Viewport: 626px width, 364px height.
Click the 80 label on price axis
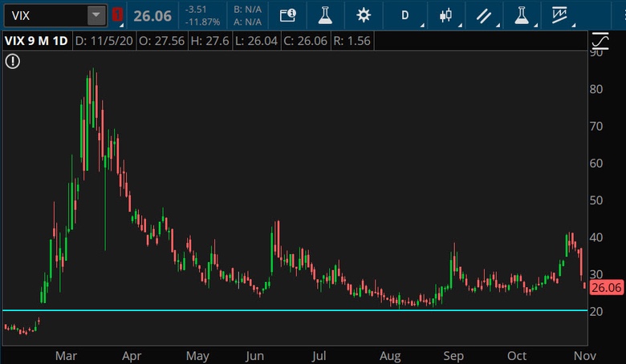(x=596, y=89)
